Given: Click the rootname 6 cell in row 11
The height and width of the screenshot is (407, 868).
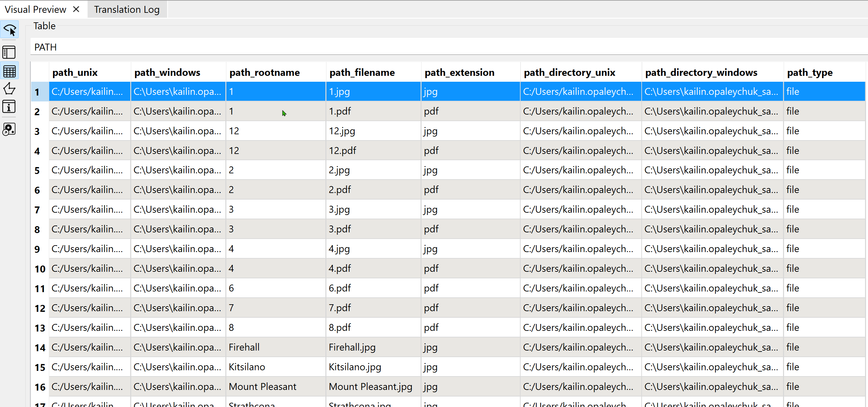Looking at the screenshot, I should tap(276, 288).
